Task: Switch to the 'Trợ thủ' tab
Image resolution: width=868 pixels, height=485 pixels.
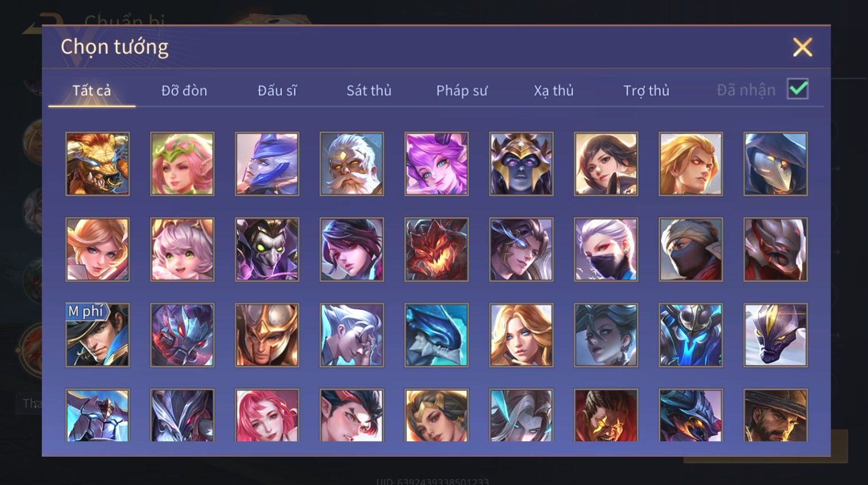Action: click(646, 91)
